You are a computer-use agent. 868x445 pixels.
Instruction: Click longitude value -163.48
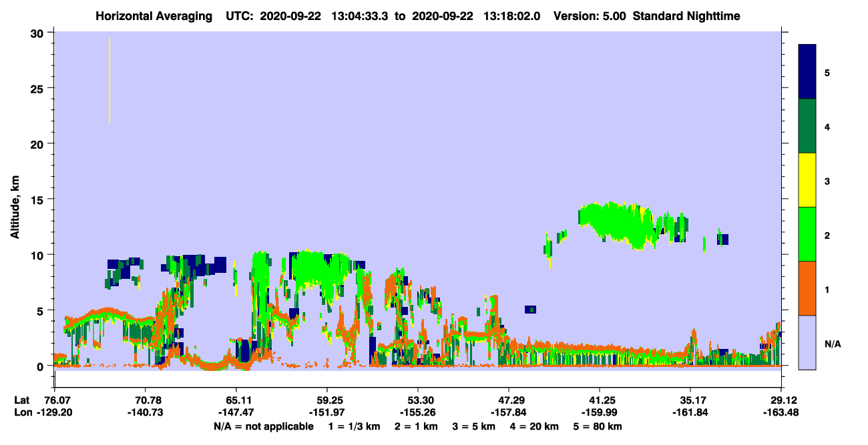[x=781, y=413]
